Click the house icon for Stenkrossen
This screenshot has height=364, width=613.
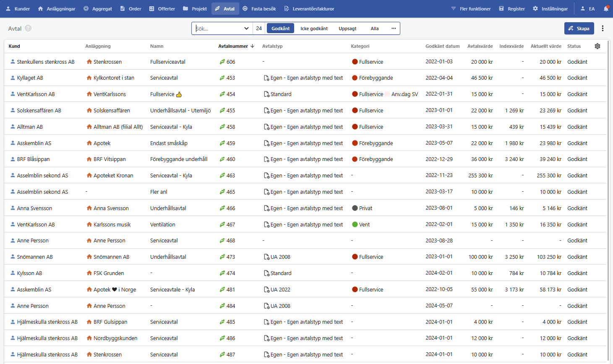pos(89,62)
